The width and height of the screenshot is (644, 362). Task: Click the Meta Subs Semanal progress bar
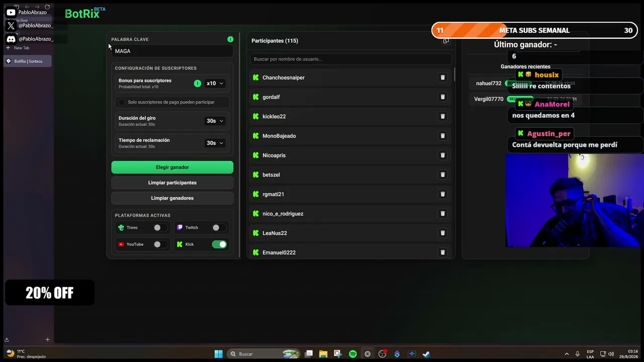[534, 30]
